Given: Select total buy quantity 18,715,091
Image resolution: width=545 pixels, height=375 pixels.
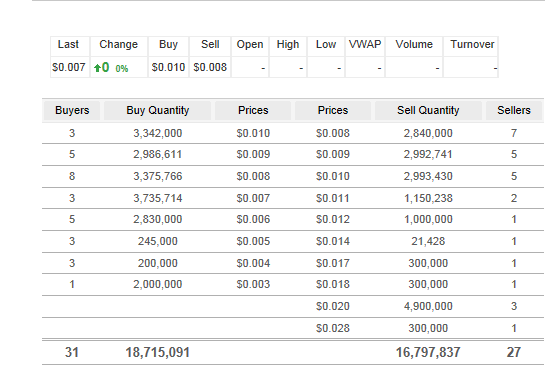Looking at the screenshot, I should click(x=157, y=352).
